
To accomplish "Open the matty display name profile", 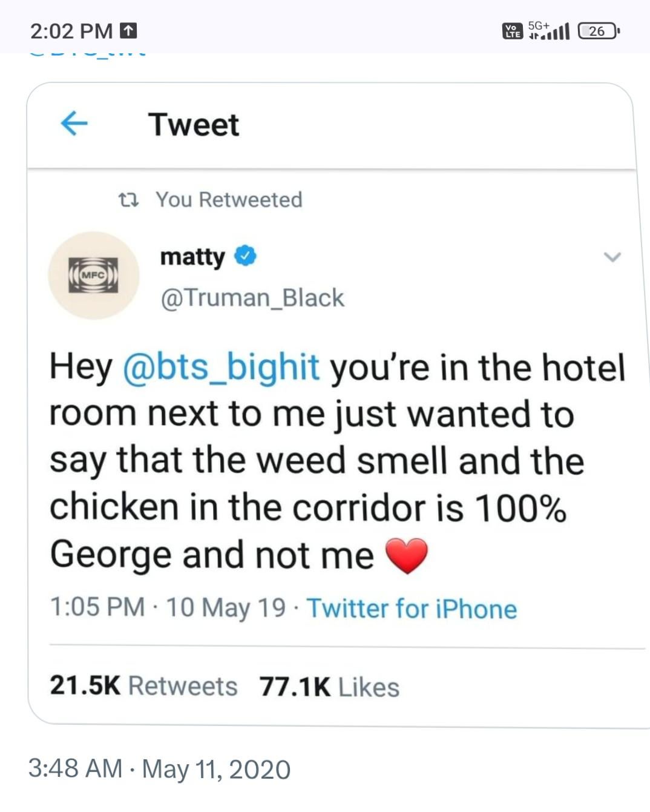I will [x=192, y=257].
